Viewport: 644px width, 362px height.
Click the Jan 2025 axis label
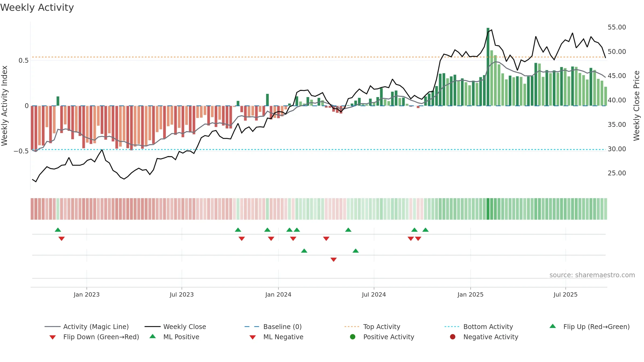470,295
